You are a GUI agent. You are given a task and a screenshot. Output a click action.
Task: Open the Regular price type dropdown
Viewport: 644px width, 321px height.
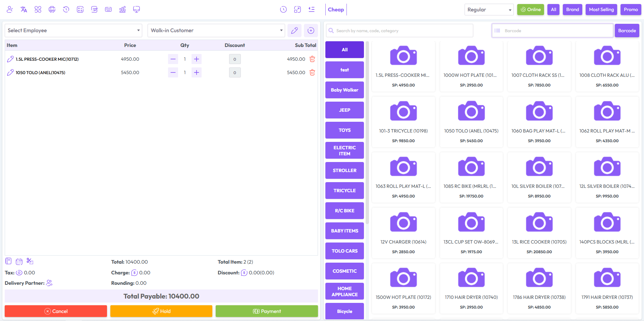coord(489,9)
